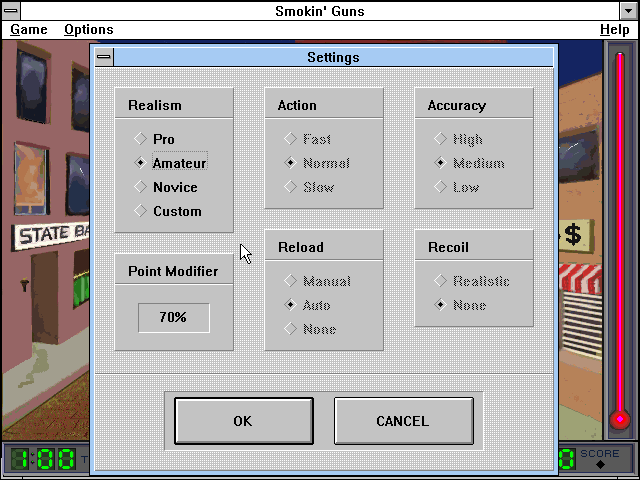
Task: Click the Settings dialog title bar
Action: (x=333, y=57)
